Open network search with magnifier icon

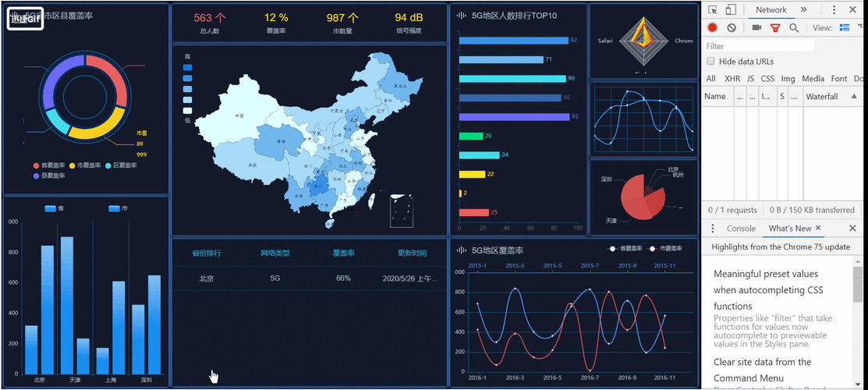[x=794, y=28]
